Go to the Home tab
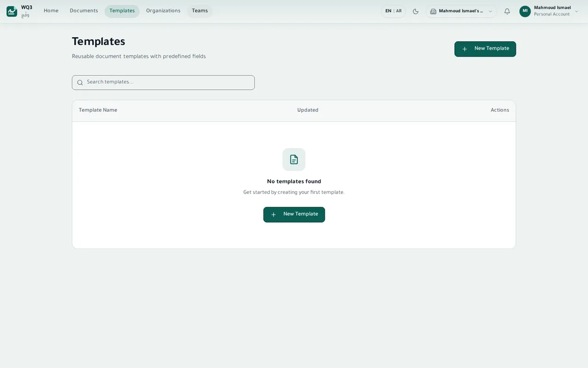588x368 pixels. pos(51,11)
